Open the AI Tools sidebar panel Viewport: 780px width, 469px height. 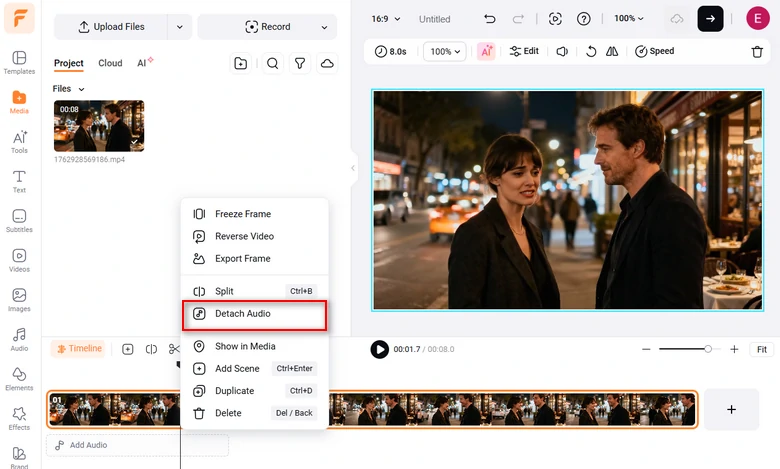[19, 142]
